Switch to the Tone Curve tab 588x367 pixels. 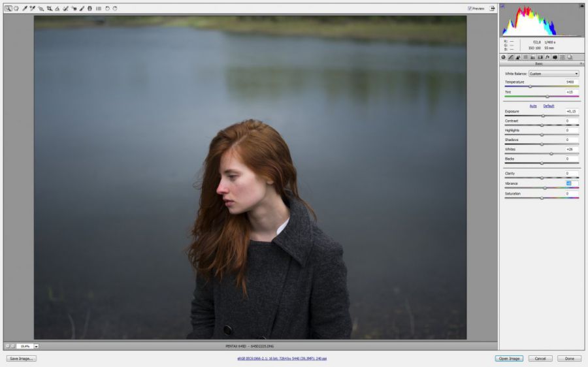pyautogui.click(x=511, y=57)
